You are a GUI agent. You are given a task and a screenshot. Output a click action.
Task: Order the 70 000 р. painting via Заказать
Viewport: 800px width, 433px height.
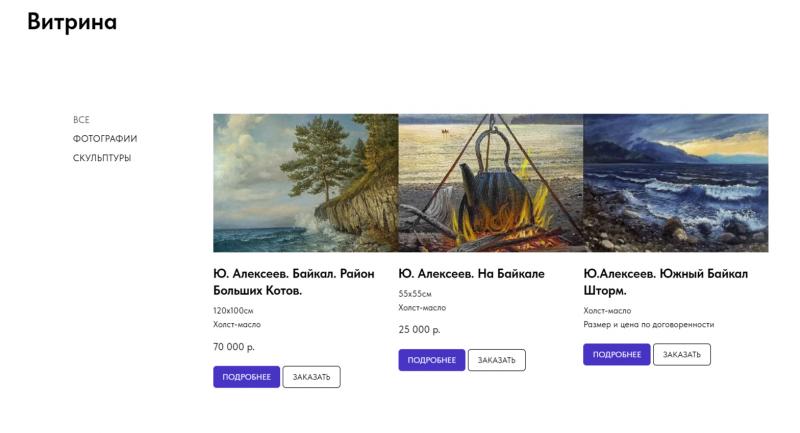coord(311,377)
